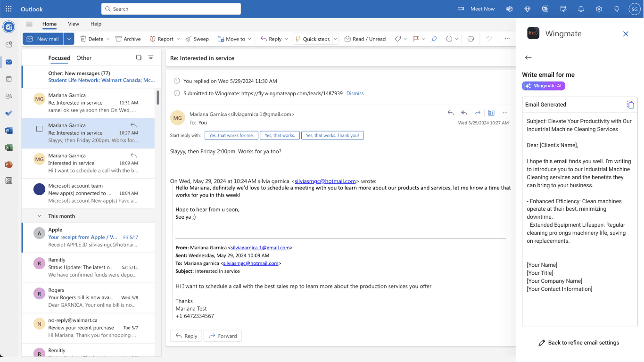The width and height of the screenshot is (644, 362).
Task: Dismiss the Wingmate submitted notice
Action: click(x=355, y=93)
